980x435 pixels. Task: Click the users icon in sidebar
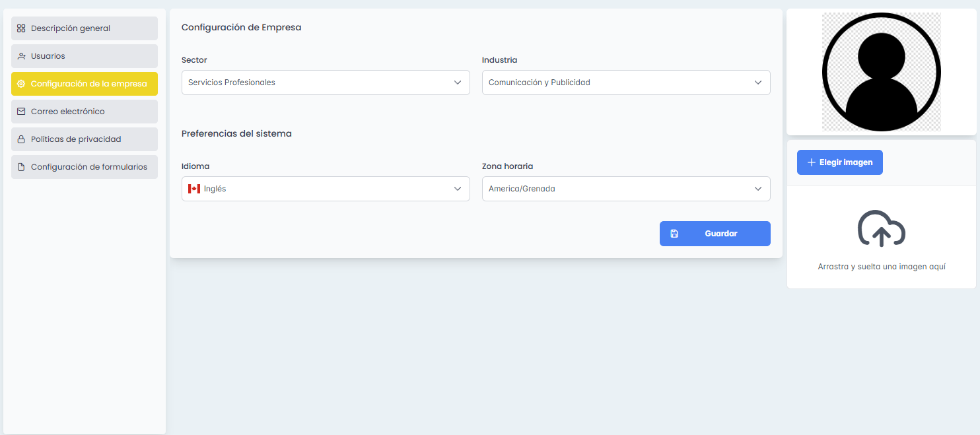21,56
